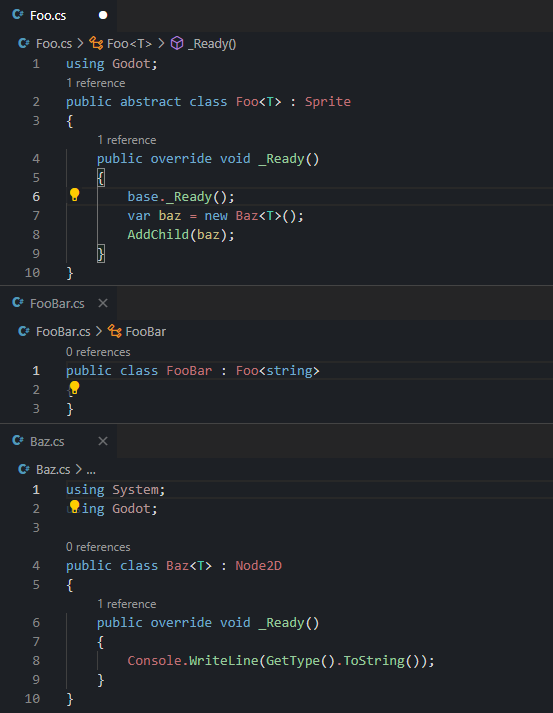Screen dimensions: 553x713
Task: Switch to the FooBar.cs editor tab
Action: point(58,303)
